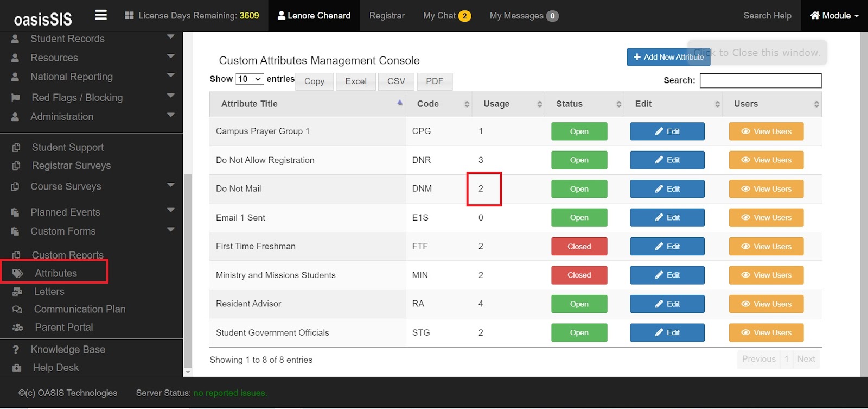Click the Registrar Surveys copy icon
The height and width of the screenshot is (409, 868).
point(16,166)
